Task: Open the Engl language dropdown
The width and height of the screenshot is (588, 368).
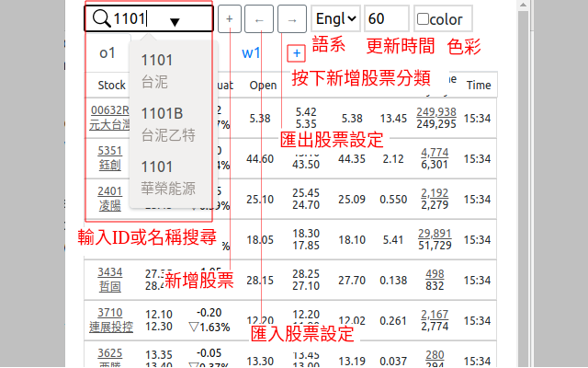Action: click(335, 18)
